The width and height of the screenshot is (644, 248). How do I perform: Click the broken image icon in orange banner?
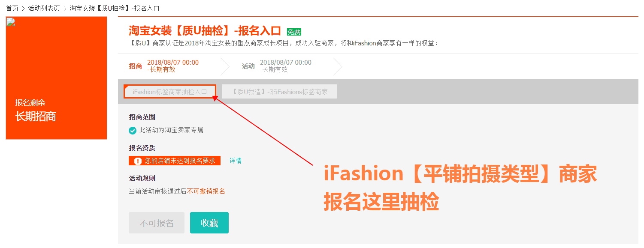click(x=11, y=22)
